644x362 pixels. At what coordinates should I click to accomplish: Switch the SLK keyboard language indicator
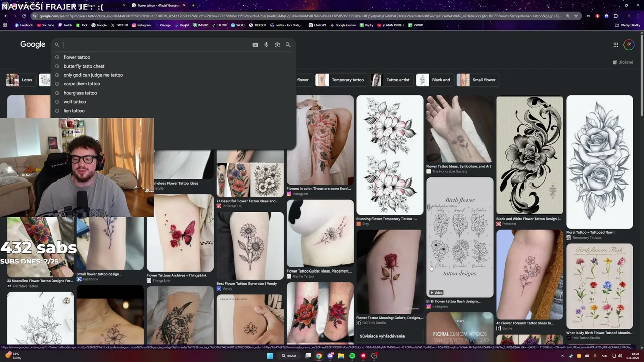(x=605, y=356)
